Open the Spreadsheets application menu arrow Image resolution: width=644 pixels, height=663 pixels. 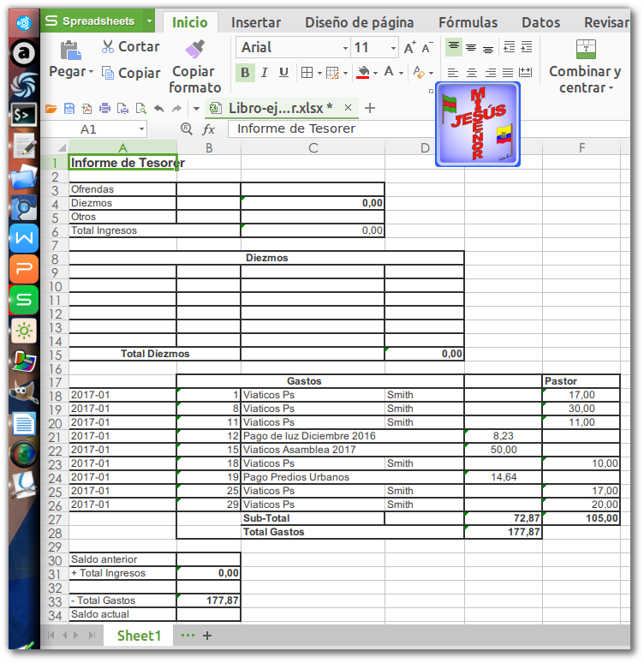149,21
